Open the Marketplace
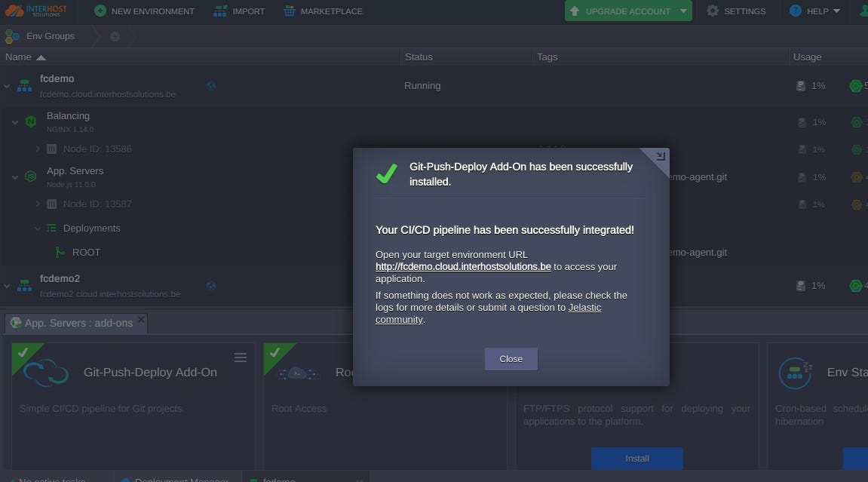868x482 pixels. click(x=323, y=11)
